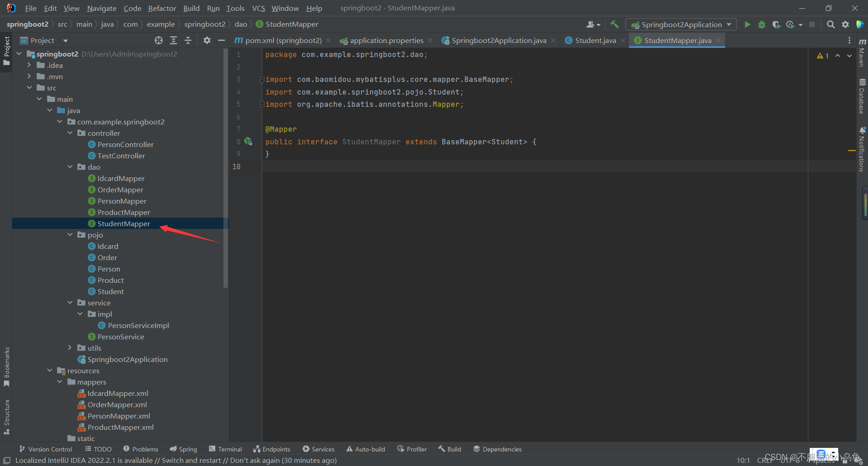Image resolution: width=868 pixels, height=466 pixels.
Task: Open the Problems tool window
Action: click(141, 449)
